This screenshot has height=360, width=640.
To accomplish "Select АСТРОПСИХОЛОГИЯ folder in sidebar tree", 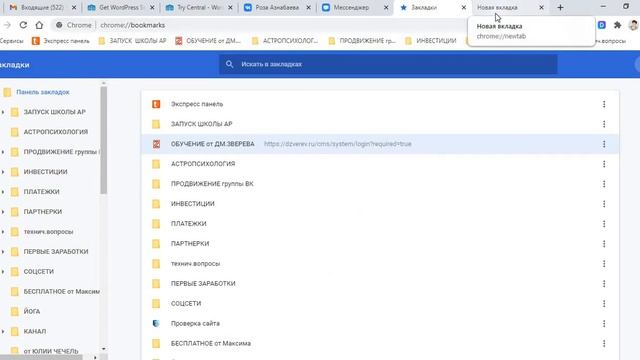I will 56,132.
